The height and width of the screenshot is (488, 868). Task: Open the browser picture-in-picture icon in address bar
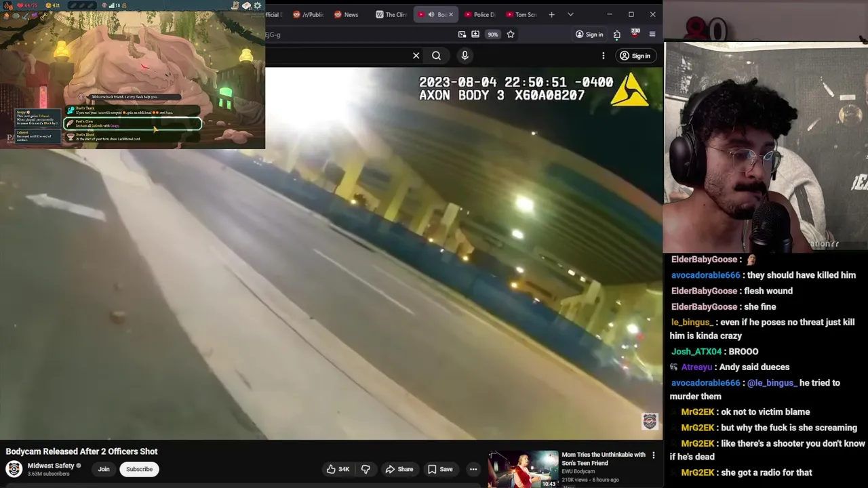coord(462,34)
